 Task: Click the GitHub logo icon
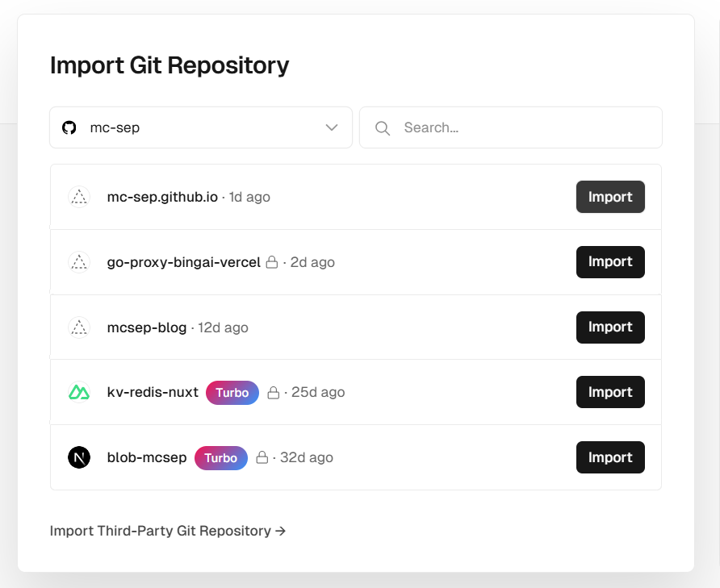69,127
